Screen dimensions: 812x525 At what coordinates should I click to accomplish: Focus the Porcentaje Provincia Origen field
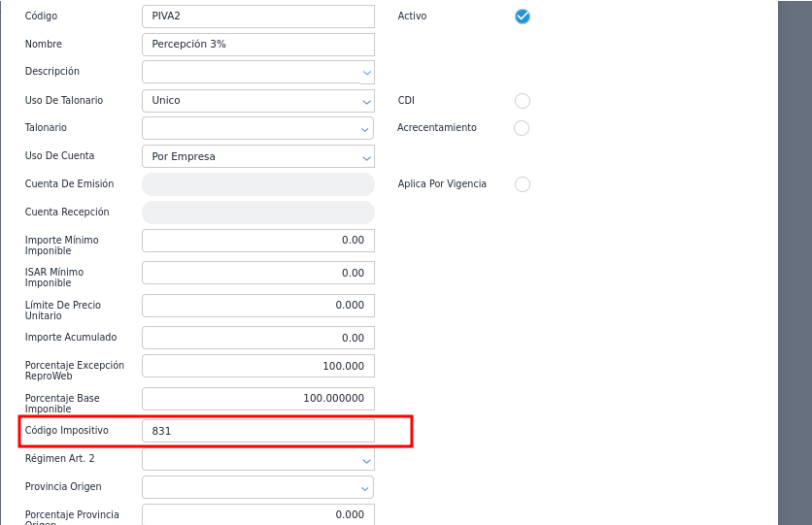click(x=257, y=514)
